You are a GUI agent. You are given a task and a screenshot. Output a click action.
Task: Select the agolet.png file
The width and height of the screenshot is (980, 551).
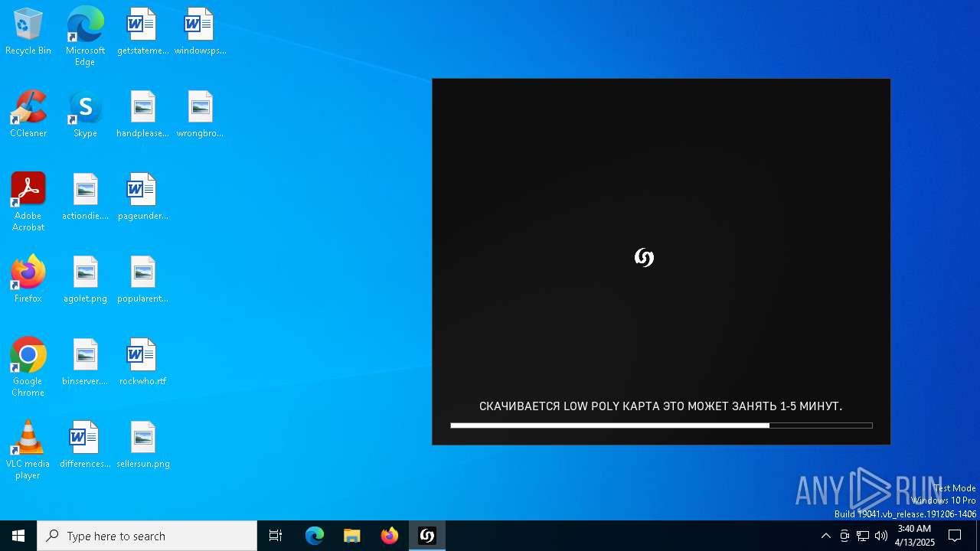click(x=85, y=280)
